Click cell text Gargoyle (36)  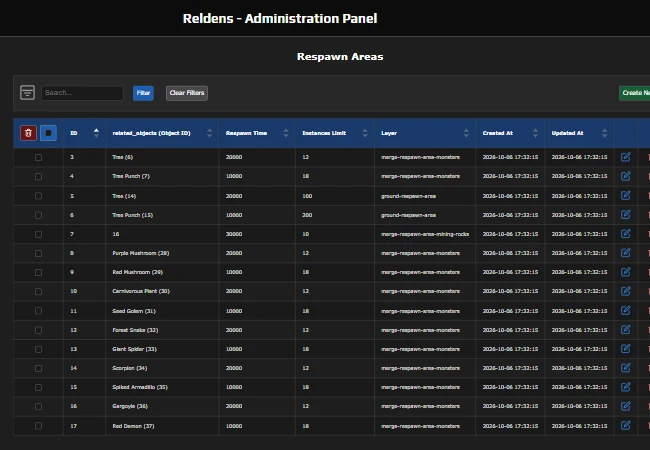pos(130,406)
